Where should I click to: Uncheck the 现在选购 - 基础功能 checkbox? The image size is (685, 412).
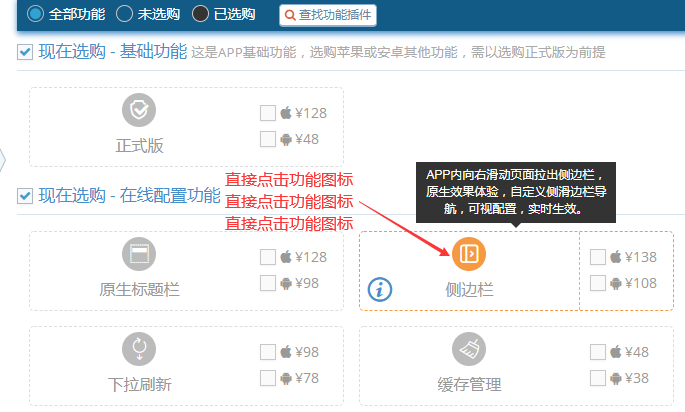(x=25, y=52)
